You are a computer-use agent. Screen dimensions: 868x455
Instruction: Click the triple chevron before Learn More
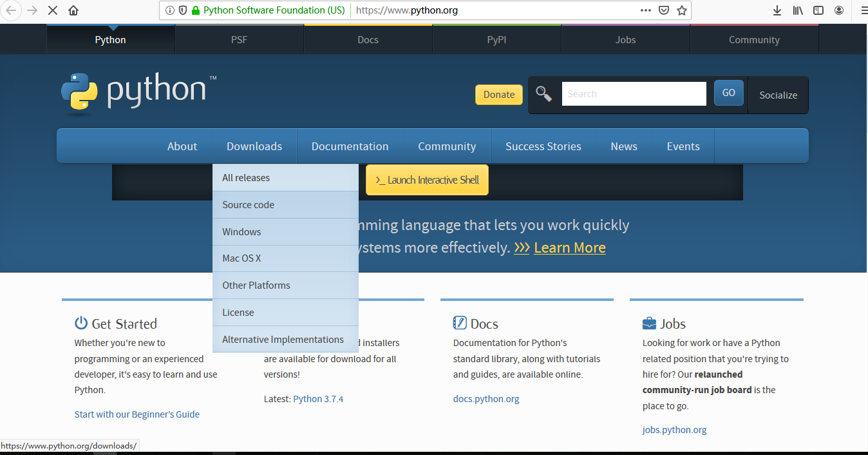coord(522,247)
